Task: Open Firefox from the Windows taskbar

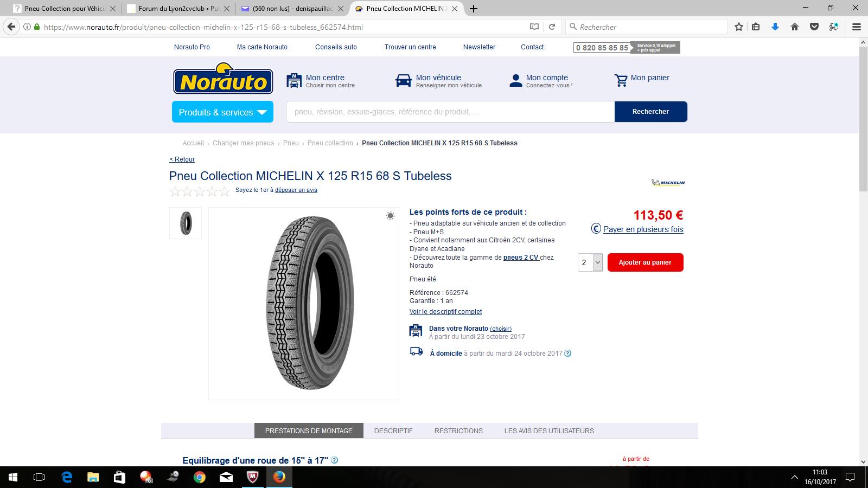Action: (x=279, y=477)
